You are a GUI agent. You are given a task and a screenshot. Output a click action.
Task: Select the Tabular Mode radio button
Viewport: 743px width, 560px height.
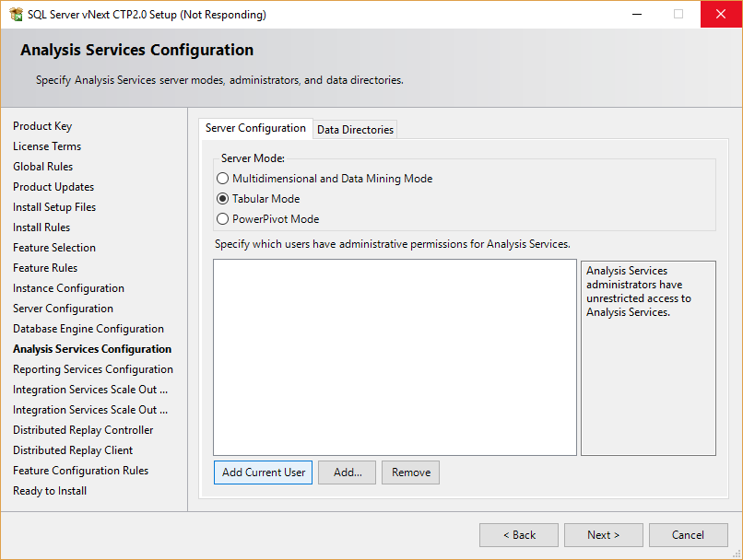[x=222, y=199]
